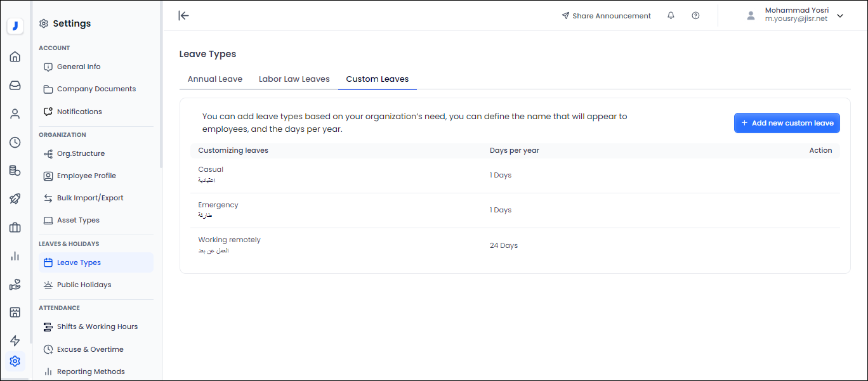Open Public Holidays settings
Screen dimensions: 868x381
(x=84, y=285)
